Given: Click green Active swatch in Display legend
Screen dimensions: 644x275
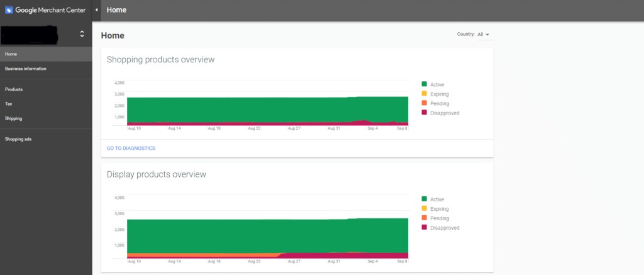Looking at the screenshot, I should [x=425, y=199].
